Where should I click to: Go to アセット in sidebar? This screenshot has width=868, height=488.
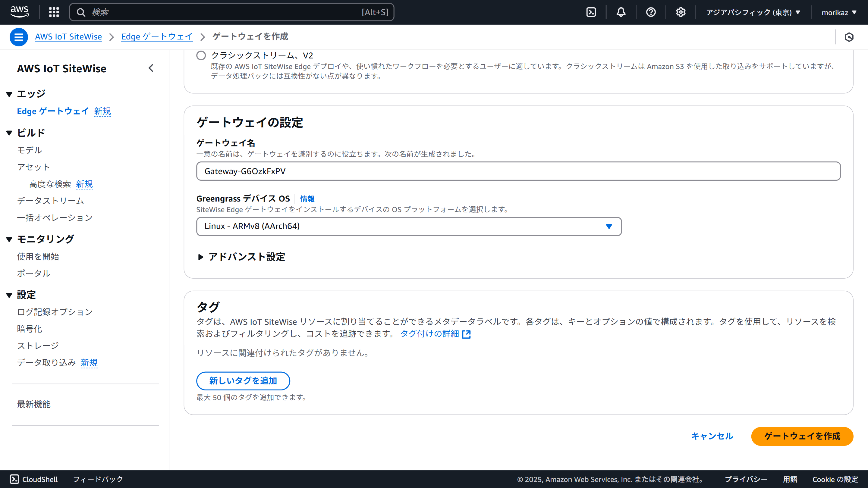click(33, 167)
